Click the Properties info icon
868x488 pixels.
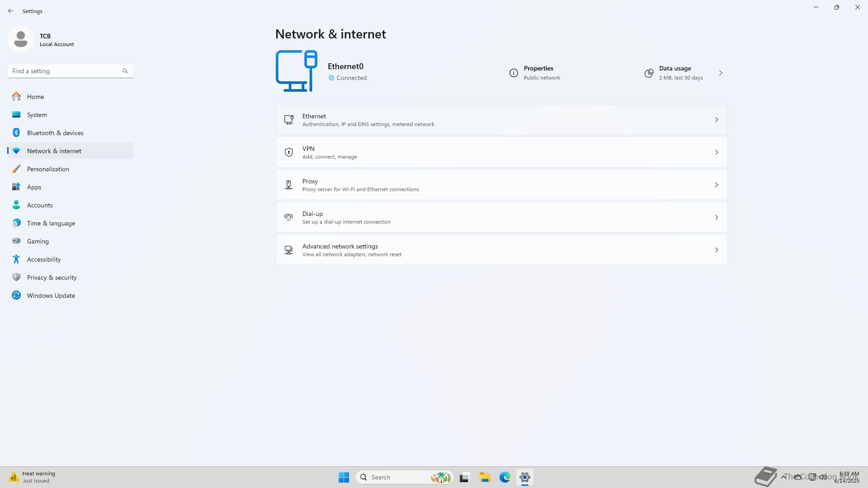click(514, 73)
